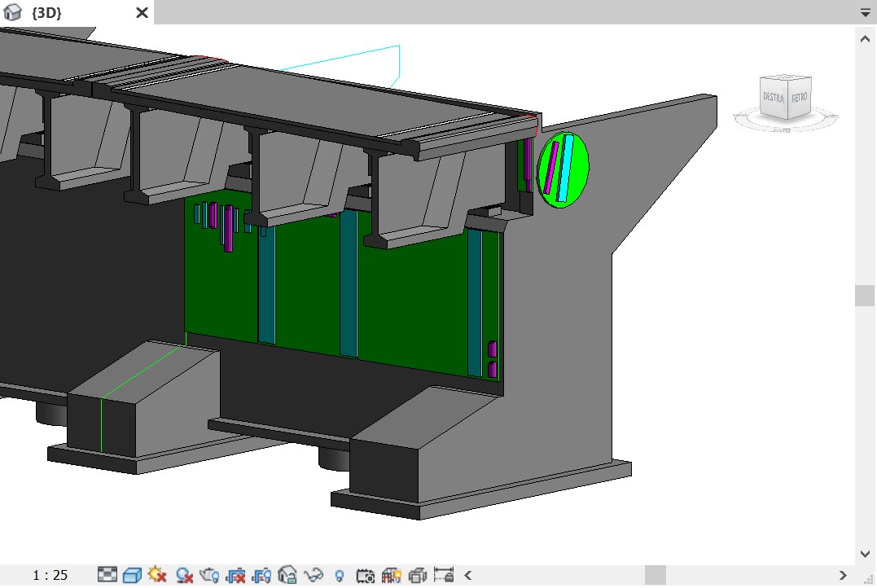
Task: Click the Reveal Constraints icon
Action: pos(444,575)
